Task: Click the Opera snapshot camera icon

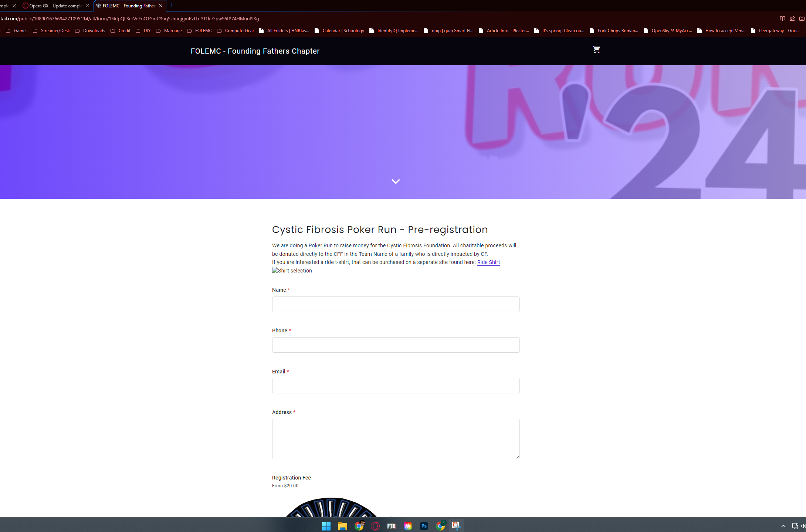Action: [x=802, y=18]
